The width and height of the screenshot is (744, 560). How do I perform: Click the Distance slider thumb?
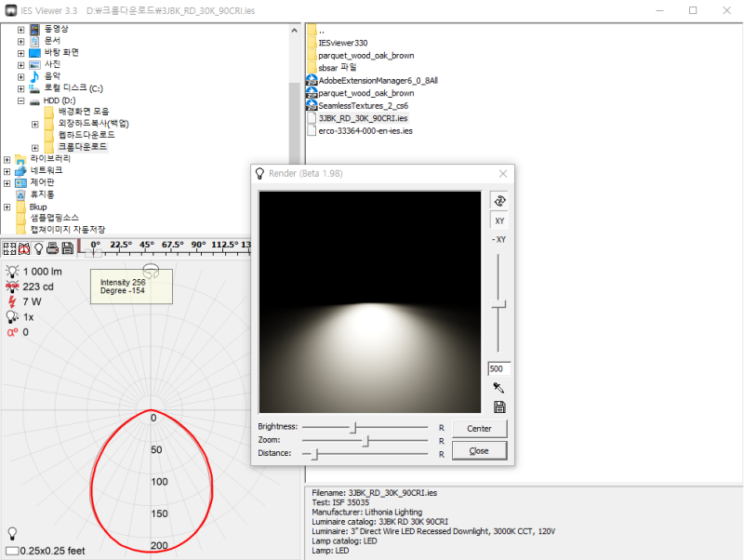(314, 454)
